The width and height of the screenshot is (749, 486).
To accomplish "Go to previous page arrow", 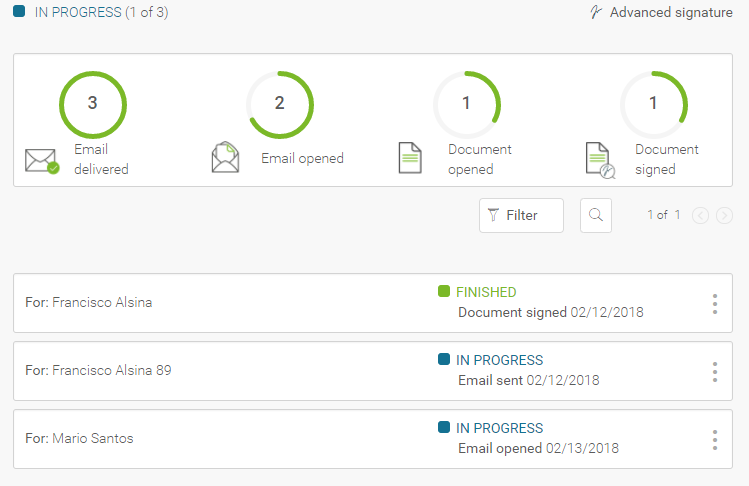I will (x=700, y=216).
